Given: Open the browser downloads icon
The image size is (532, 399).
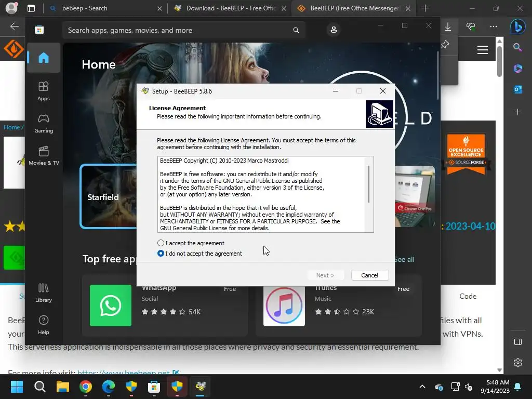Looking at the screenshot, I should [448, 26].
